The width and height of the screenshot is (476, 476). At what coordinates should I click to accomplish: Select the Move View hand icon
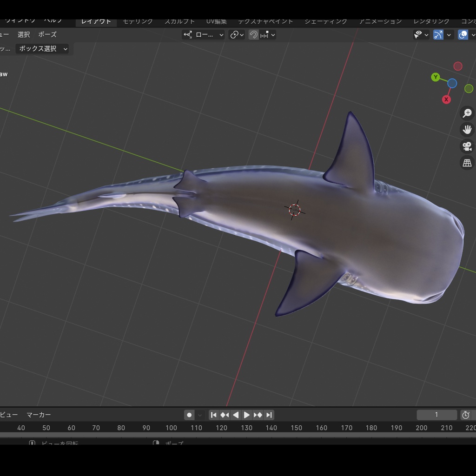[x=467, y=129]
